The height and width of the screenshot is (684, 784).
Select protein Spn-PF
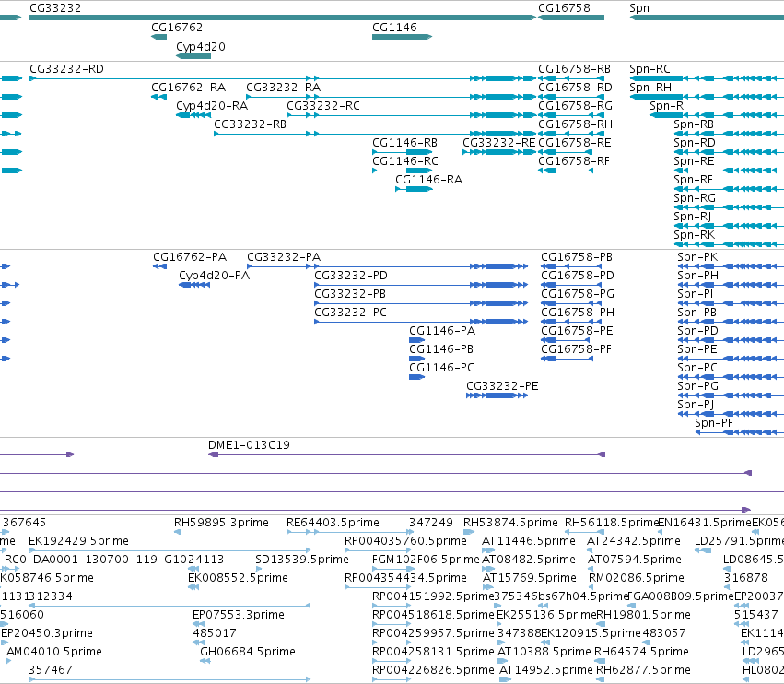point(713,424)
